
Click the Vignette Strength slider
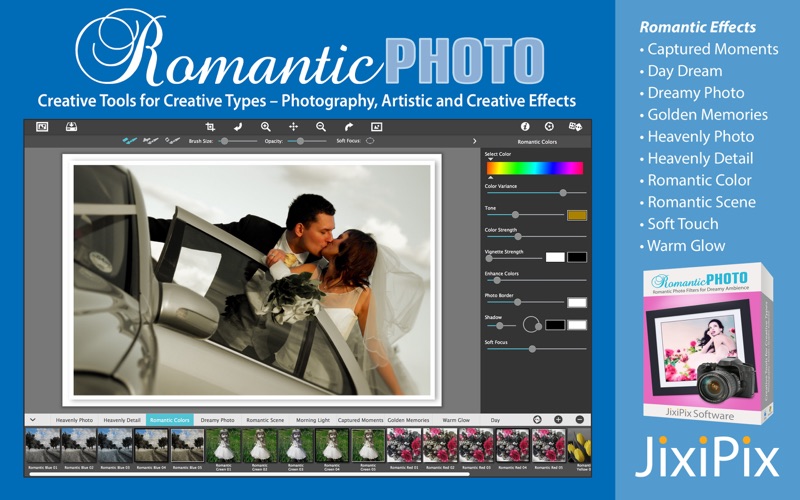click(514, 258)
